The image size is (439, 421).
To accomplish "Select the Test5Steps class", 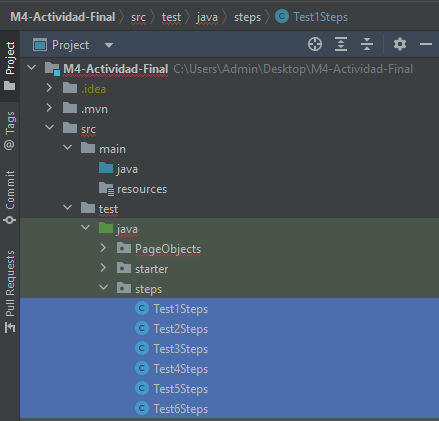I will tap(229, 389).
